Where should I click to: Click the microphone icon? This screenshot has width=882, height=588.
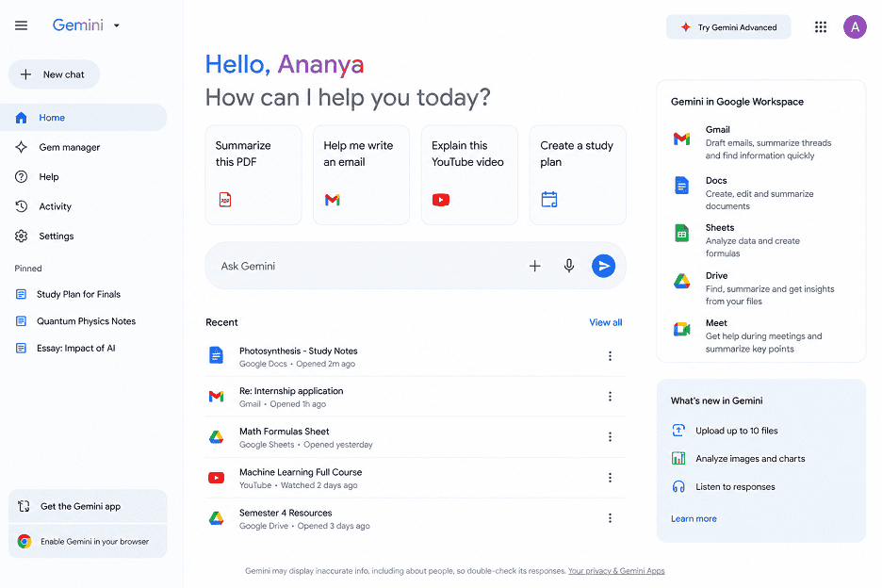click(569, 266)
